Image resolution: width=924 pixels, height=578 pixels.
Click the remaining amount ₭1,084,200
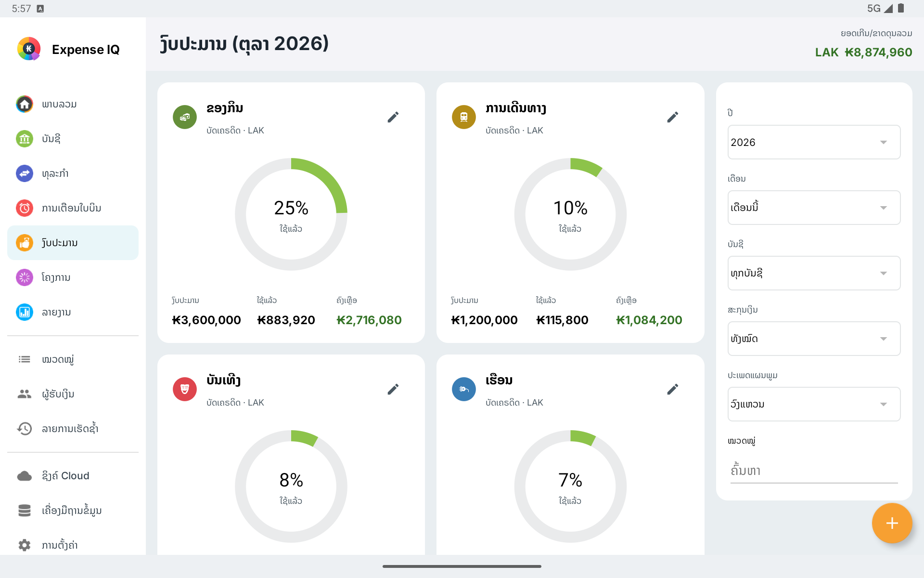coord(649,320)
